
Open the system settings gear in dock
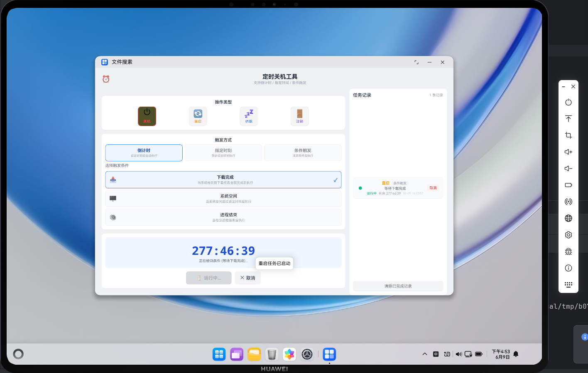click(x=307, y=354)
